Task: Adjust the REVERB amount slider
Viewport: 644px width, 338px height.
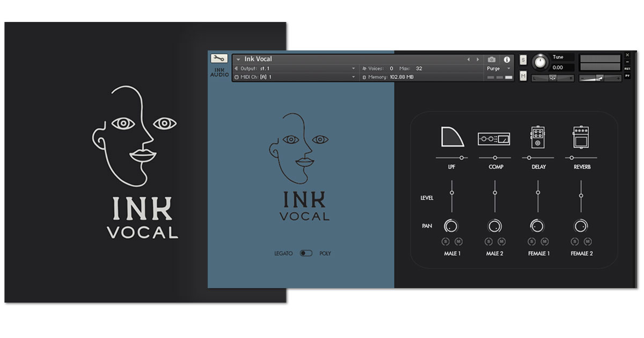Action: 581,158
